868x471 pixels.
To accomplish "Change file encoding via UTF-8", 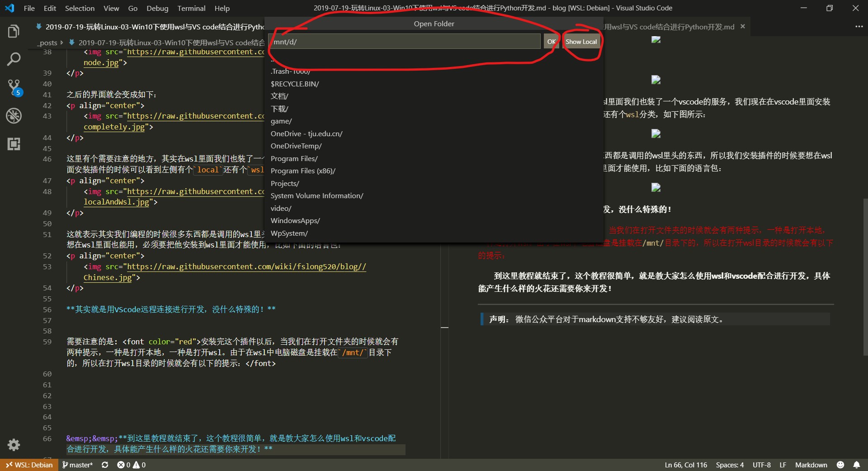I will 762,465.
